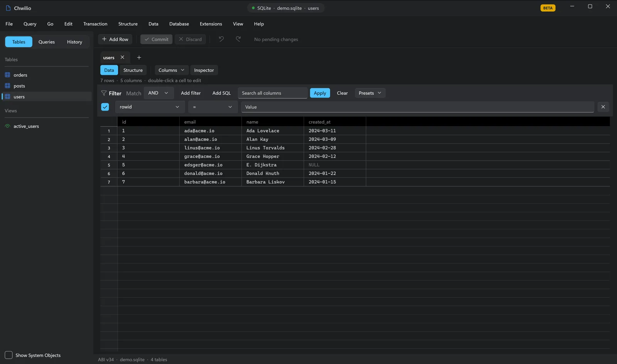Switch to the History sidebar tab
The image size is (617, 364).
click(x=74, y=42)
